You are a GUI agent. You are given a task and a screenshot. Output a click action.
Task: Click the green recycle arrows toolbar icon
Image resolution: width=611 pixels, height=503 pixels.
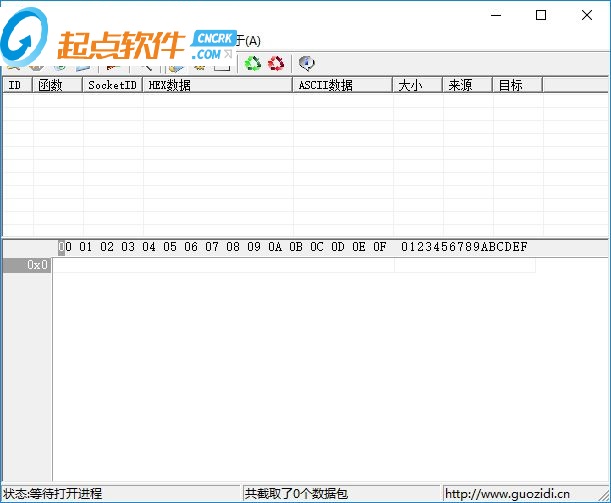[253, 63]
